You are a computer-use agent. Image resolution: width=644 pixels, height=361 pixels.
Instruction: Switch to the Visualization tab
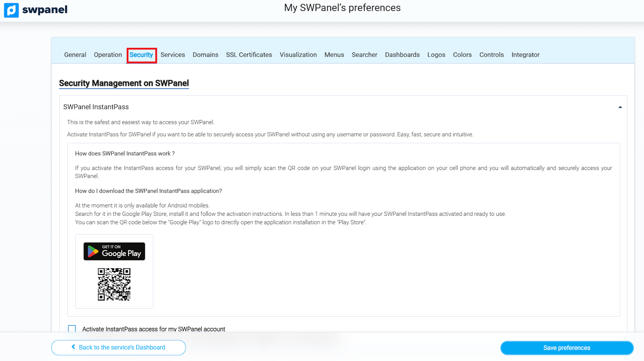tap(298, 55)
